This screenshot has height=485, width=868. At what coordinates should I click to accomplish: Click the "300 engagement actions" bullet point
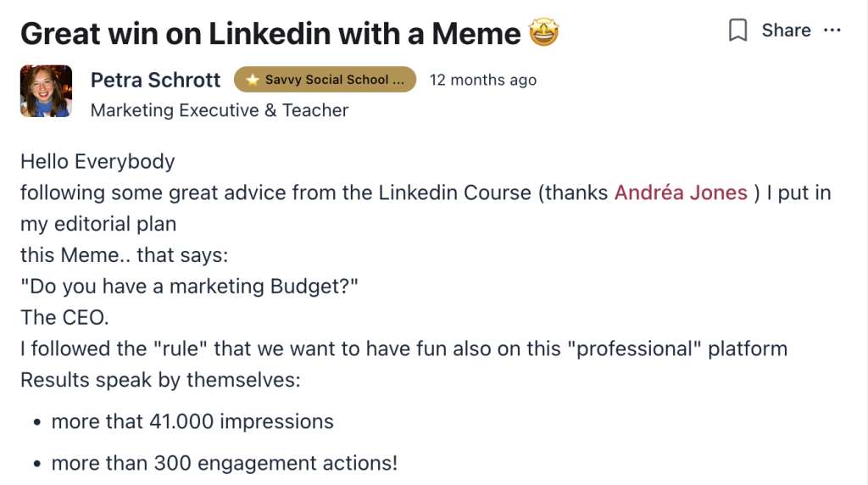pos(225,463)
